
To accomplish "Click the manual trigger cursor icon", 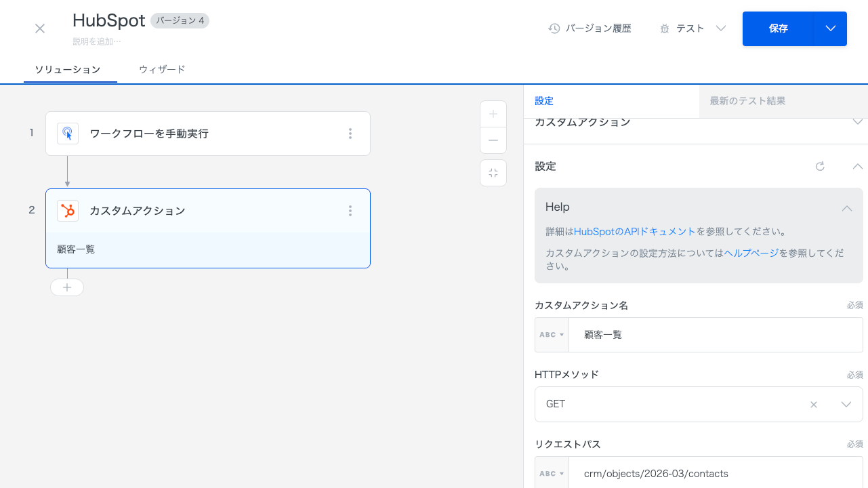I will 68,134.
